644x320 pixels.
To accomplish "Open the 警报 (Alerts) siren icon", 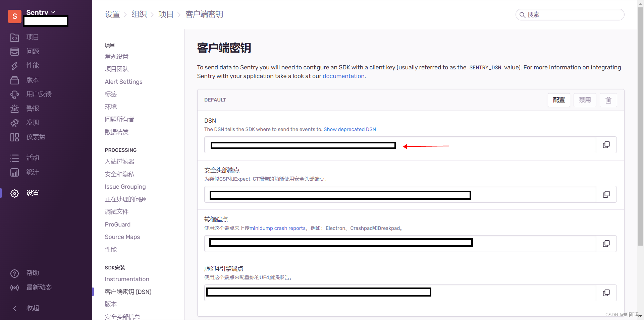I will 15,108.
